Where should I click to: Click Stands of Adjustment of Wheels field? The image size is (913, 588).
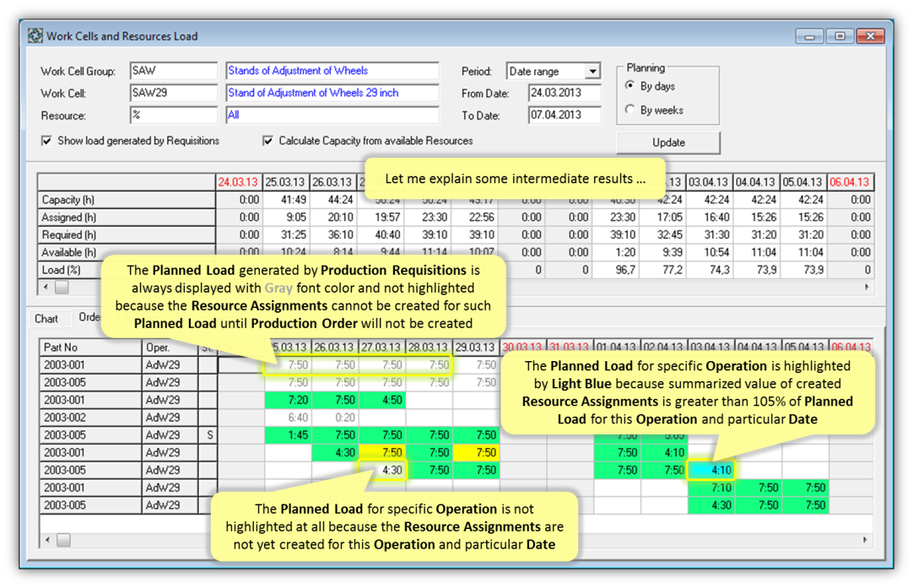point(332,71)
